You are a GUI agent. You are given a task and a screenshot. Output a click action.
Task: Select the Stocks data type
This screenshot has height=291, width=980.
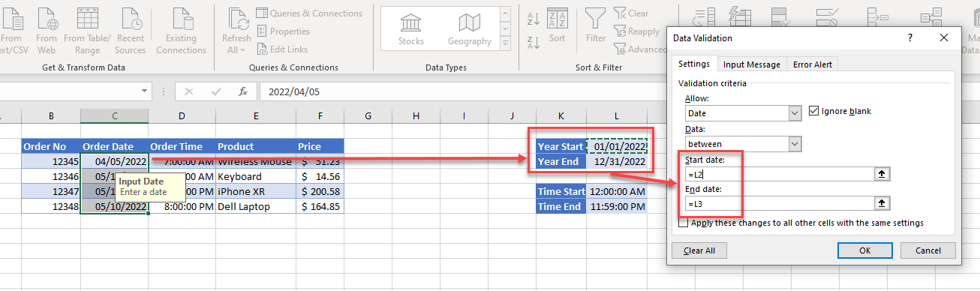(x=411, y=30)
